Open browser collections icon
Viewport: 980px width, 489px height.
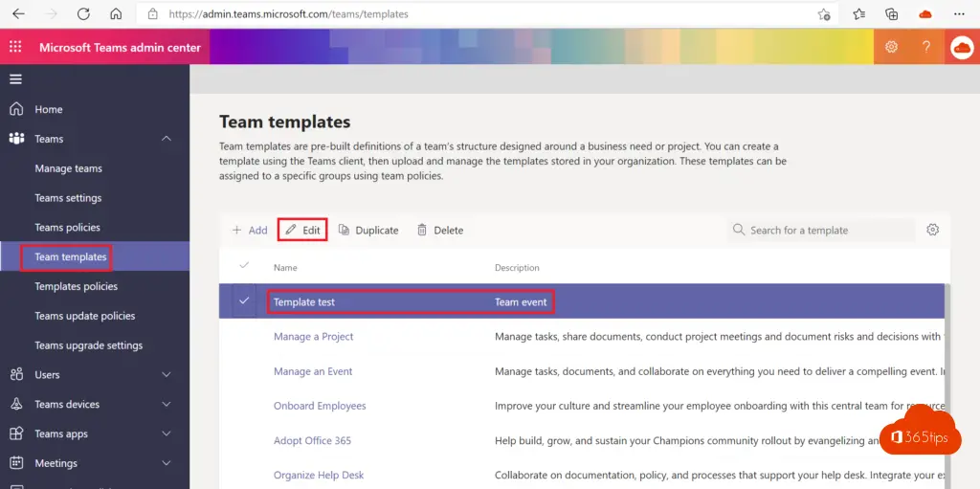tap(892, 13)
